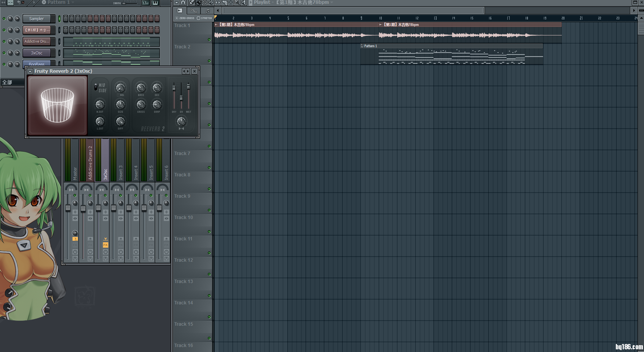Open graph editor bars icon in step sequencer

click(x=146, y=3)
